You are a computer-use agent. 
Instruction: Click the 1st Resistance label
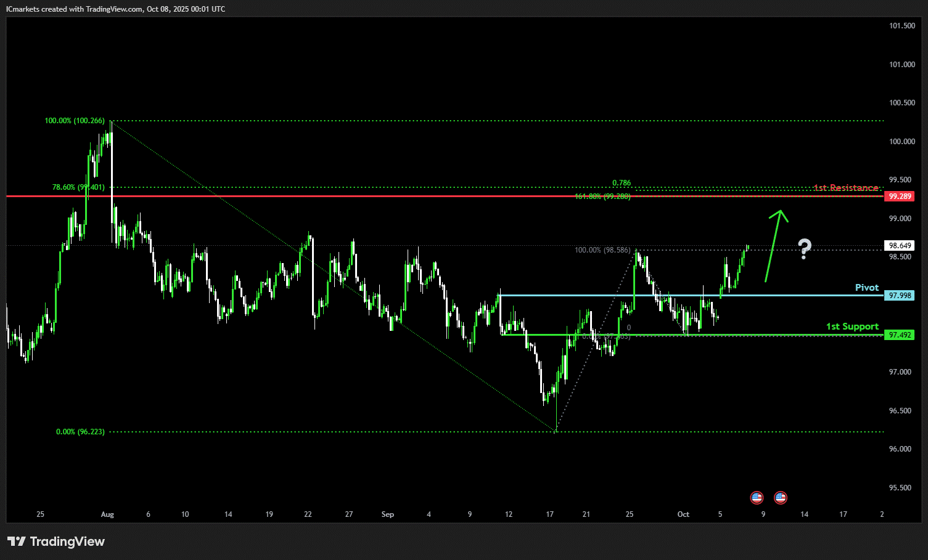pos(845,187)
